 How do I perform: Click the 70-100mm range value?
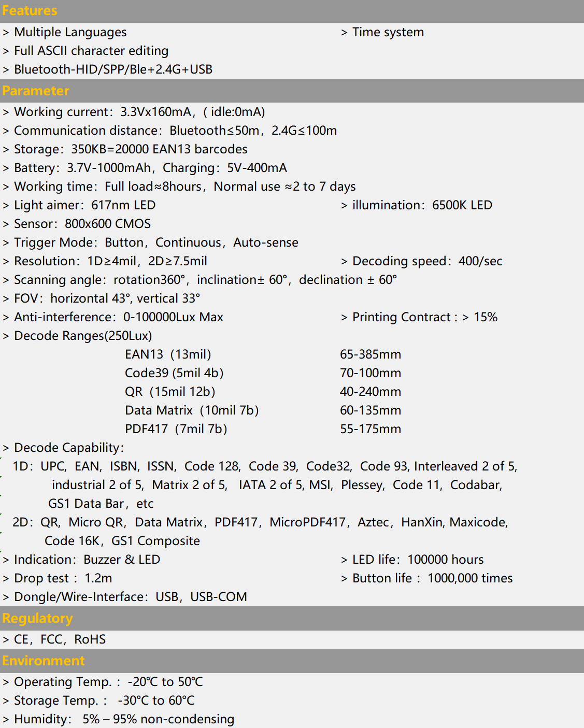coord(371,373)
